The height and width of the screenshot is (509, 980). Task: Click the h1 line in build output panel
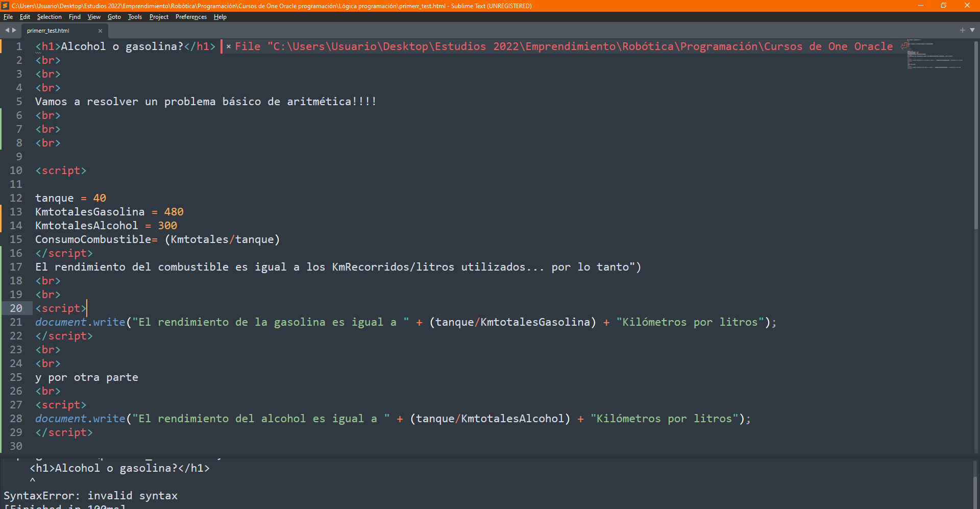(119, 468)
